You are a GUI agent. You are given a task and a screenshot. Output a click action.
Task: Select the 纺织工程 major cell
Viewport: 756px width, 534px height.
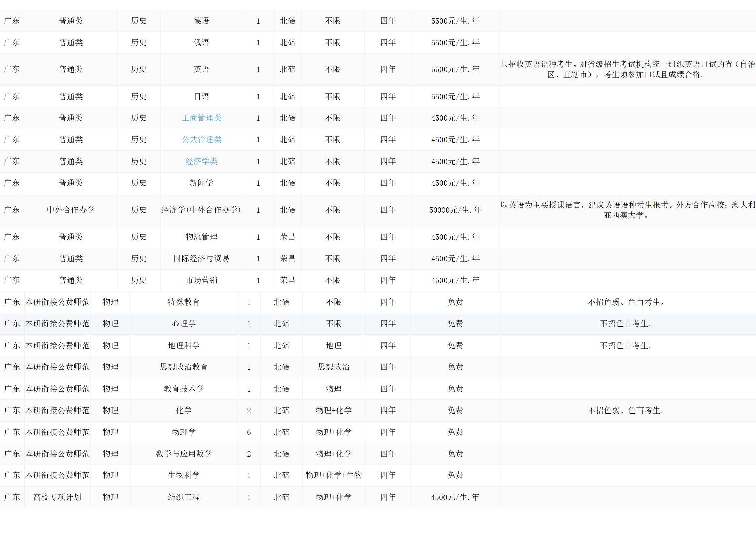[184, 497]
